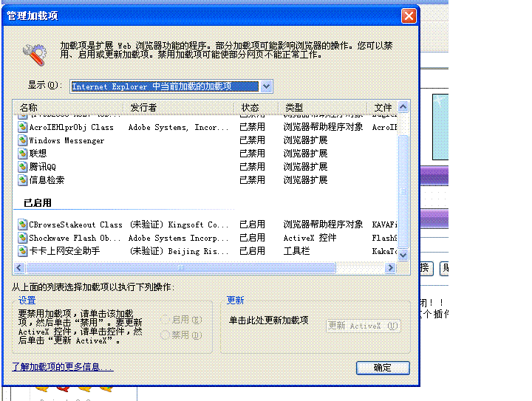Click the list scroll up arrow
Image resolution: width=532 pixels, height=401 pixels.
[403, 107]
